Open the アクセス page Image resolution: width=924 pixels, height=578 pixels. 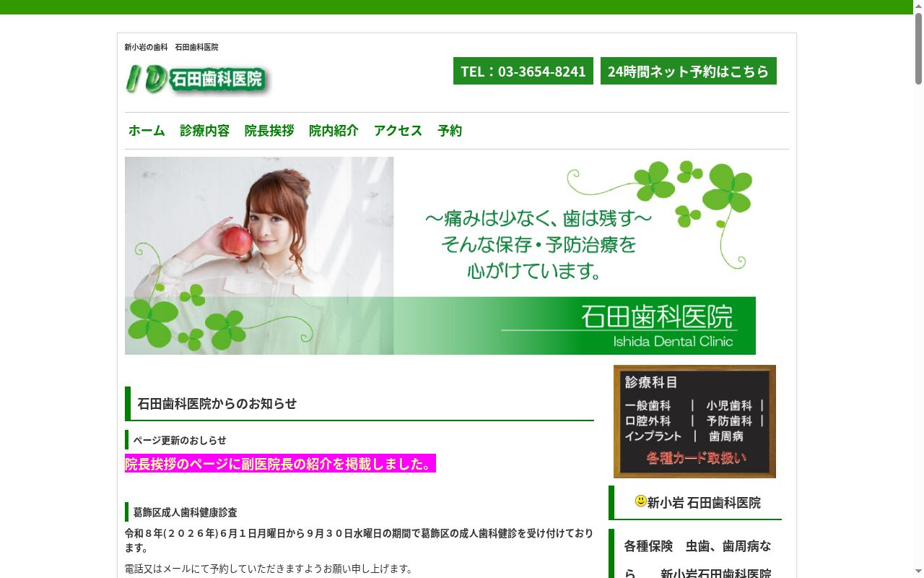(398, 131)
